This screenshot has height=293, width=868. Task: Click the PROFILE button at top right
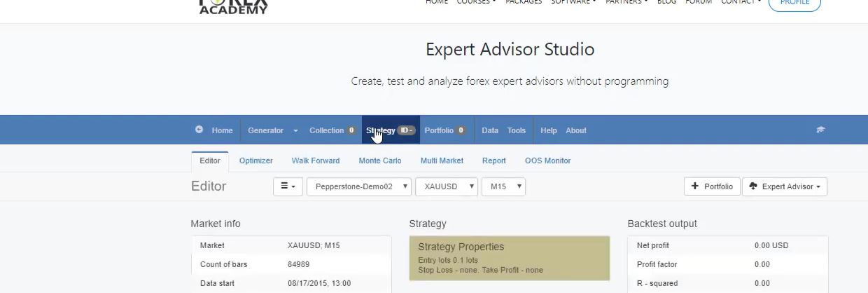tap(794, 3)
